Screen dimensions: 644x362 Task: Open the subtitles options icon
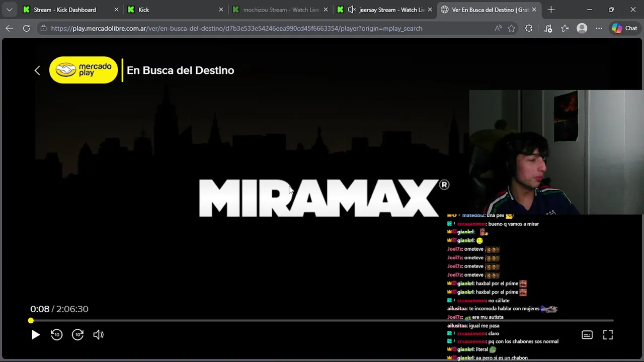(x=587, y=335)
